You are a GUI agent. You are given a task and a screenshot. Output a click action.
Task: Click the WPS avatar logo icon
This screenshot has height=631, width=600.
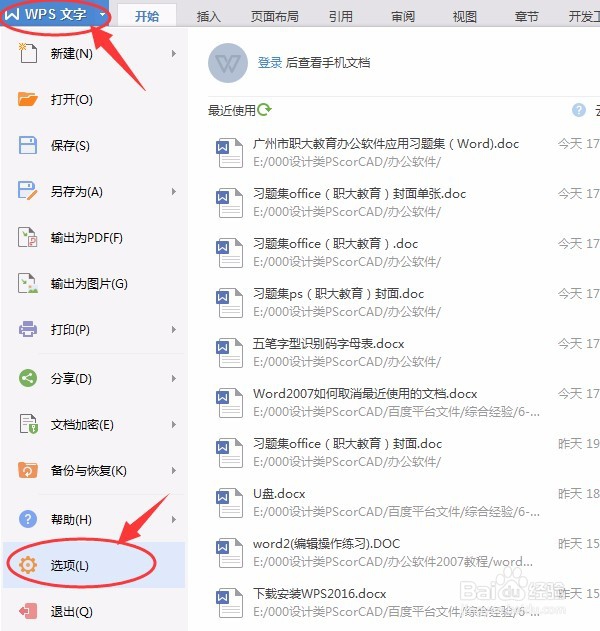228,63
